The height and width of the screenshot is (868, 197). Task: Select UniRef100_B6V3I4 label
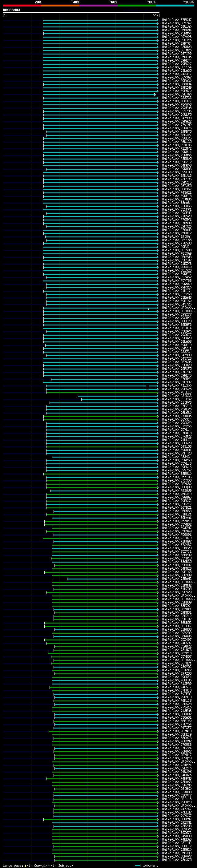click(x=176, y=419)
